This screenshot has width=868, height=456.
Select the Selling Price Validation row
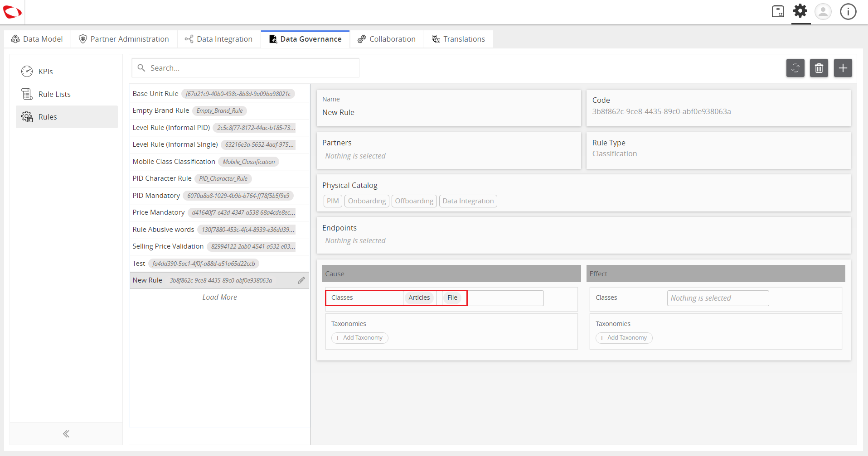pos(219,246)
